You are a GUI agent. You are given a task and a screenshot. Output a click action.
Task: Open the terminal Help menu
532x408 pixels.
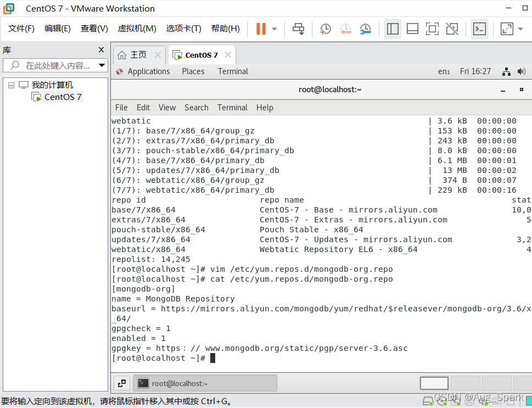coord(265,108)
